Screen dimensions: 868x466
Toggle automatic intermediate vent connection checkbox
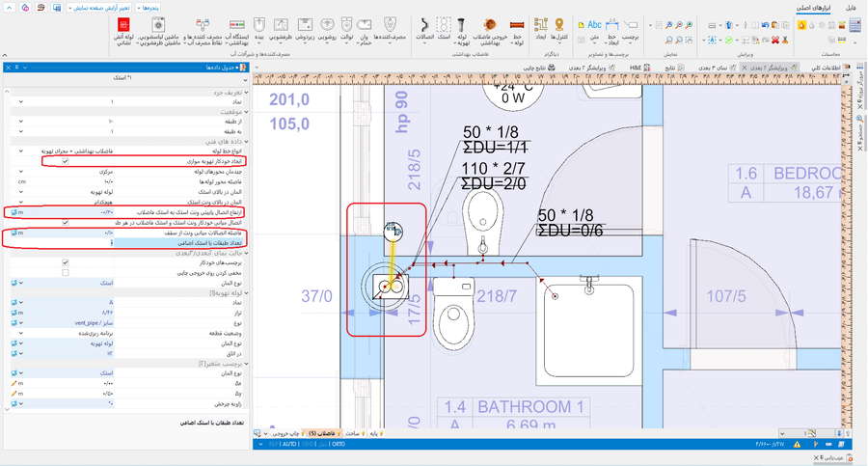pos(66,222)
